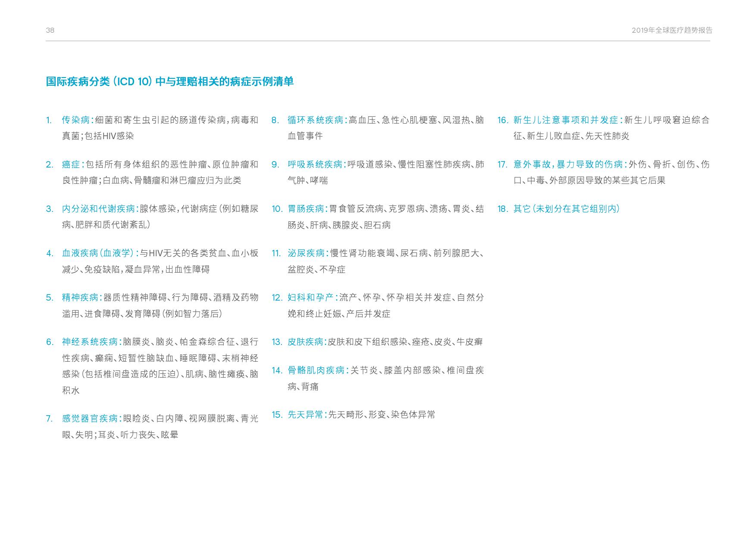This screenshot has width=756, height=534.
Task: Select the 泌尿疾病 heading
Action: point(306,253)
